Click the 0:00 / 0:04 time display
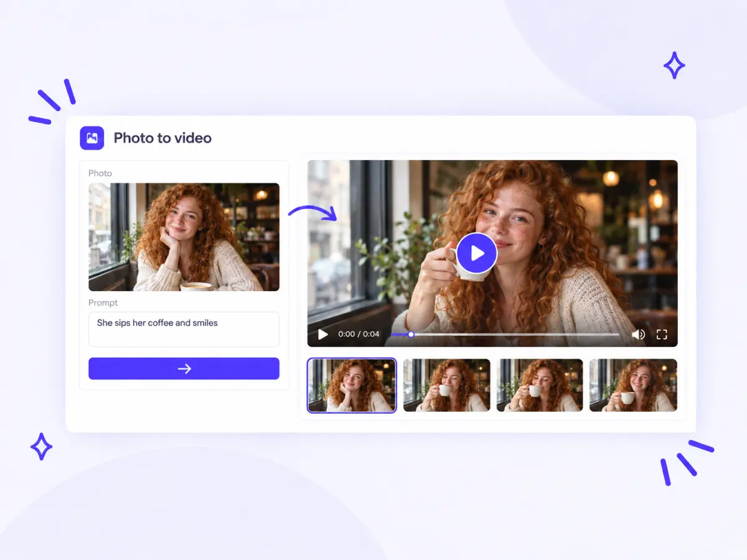The height and width of the screenshot is (560, 747). [359, 335]
